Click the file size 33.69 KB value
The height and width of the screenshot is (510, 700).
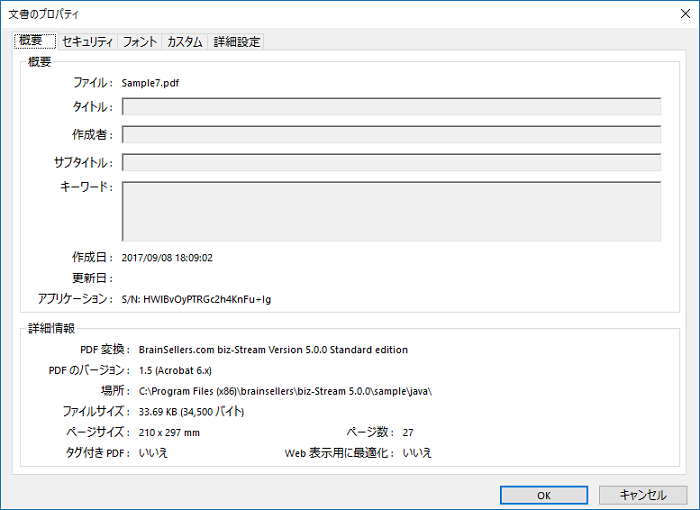click(192, 412)
